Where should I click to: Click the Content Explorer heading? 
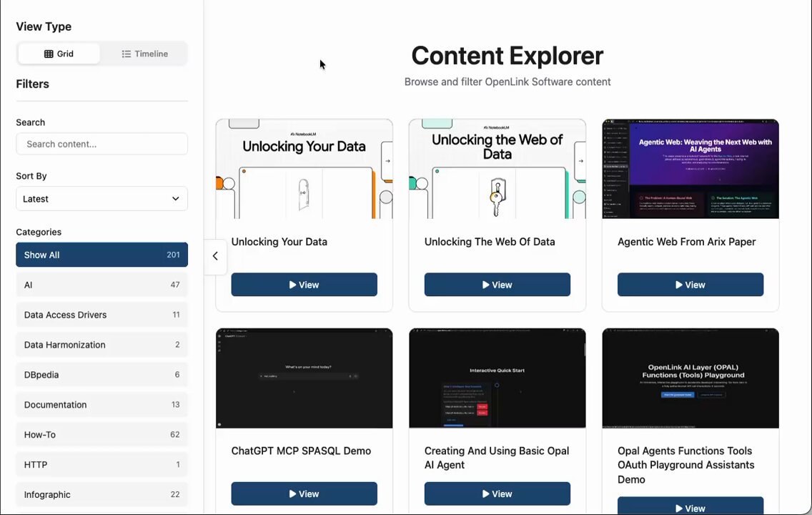507,56
